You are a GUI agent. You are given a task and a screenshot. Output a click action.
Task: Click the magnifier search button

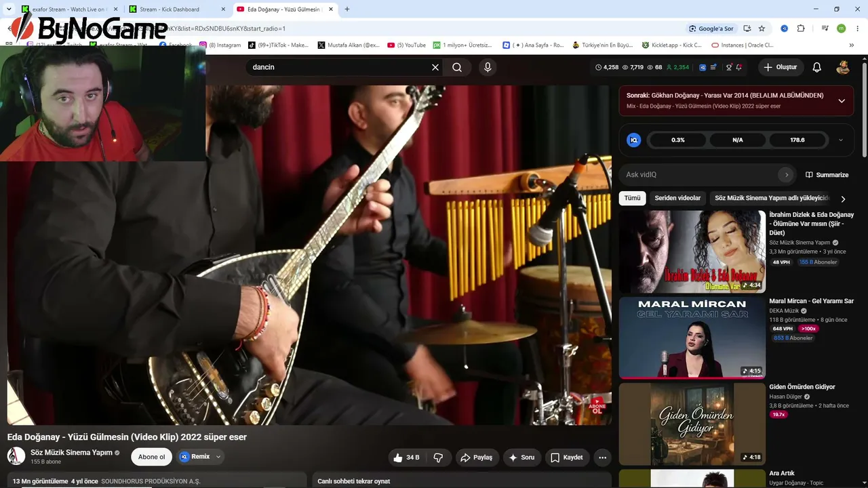457,67
